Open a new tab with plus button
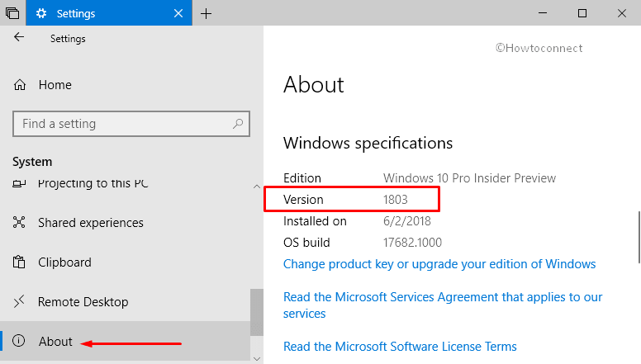 coord(206,13)
